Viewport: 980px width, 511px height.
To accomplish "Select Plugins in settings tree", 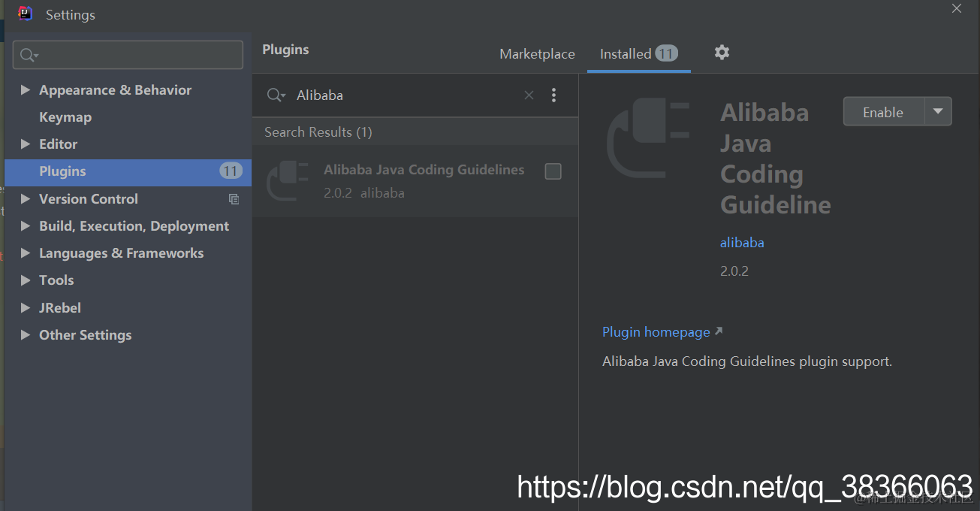I will [x=128, y=171].
